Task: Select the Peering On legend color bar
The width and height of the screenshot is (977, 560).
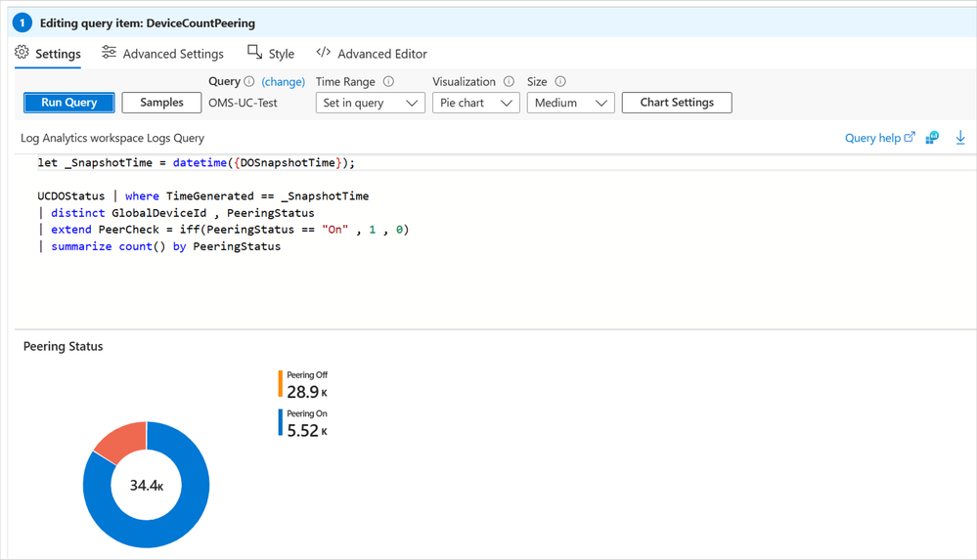Action: pyautogui.click(x=281, y=422)
